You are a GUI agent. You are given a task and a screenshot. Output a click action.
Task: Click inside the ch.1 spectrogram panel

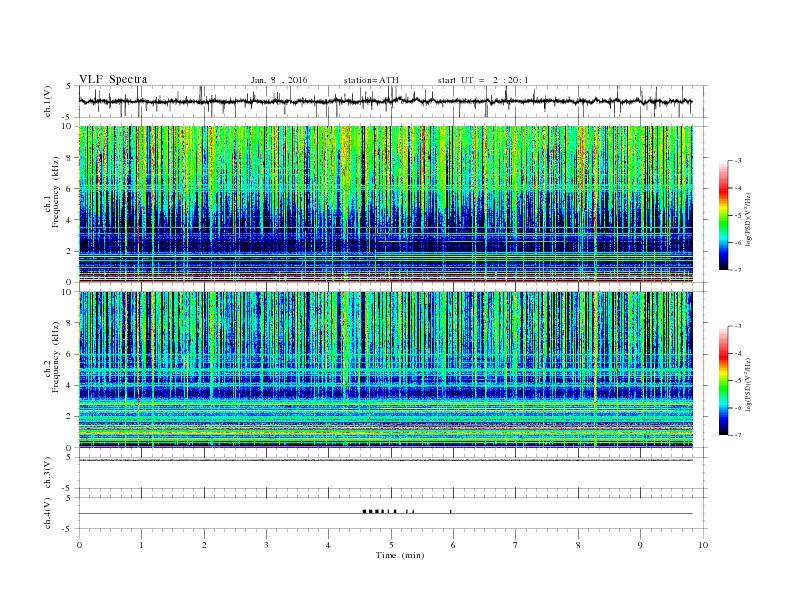point(385,204)
